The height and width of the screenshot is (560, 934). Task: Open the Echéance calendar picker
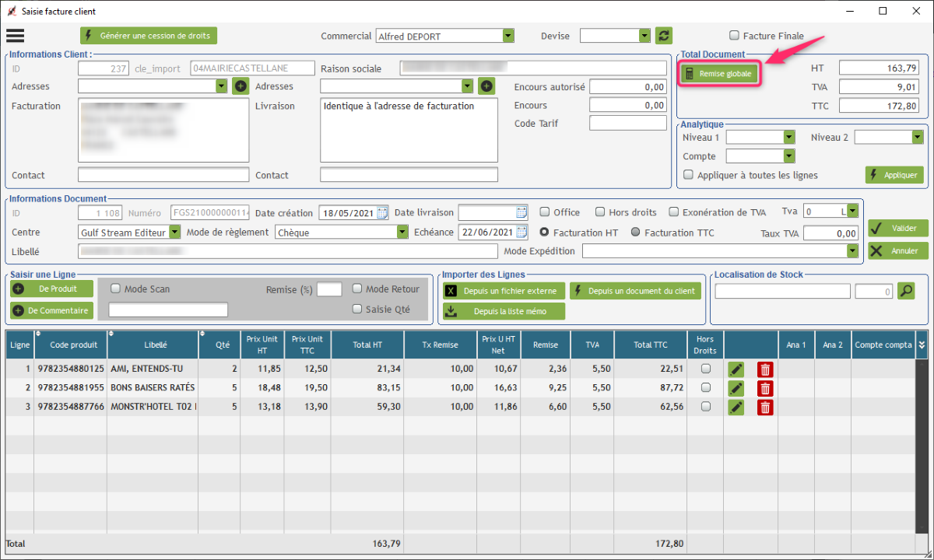[521, 233]
